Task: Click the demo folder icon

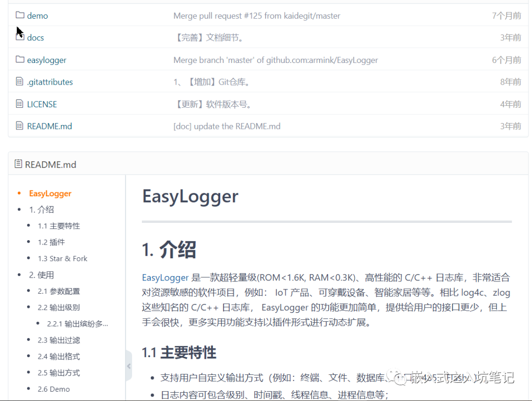Action: [20, 15]
